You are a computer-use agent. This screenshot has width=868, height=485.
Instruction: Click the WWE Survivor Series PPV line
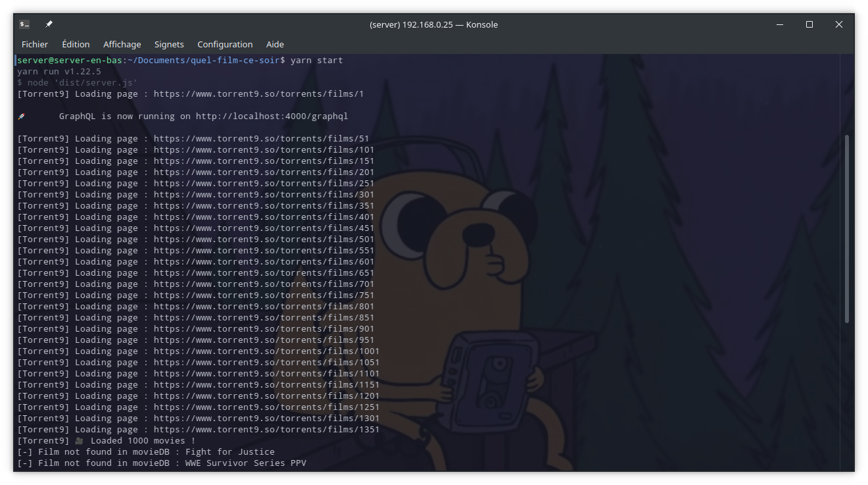coord(162,463)
